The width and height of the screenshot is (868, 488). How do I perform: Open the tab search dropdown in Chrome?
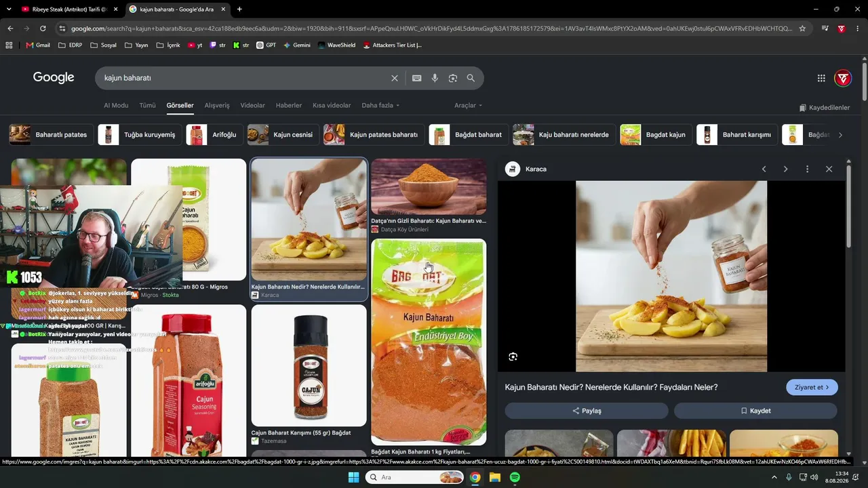pos(9,9)
